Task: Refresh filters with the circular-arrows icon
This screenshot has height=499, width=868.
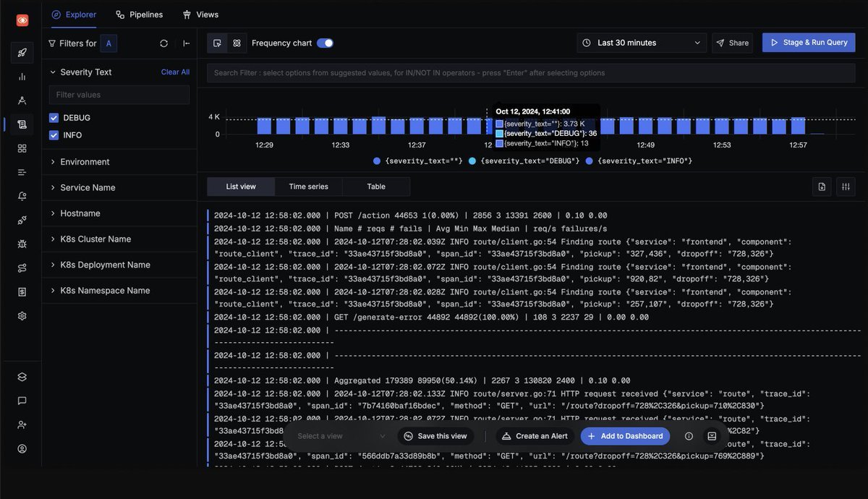Action: [164, 43]
